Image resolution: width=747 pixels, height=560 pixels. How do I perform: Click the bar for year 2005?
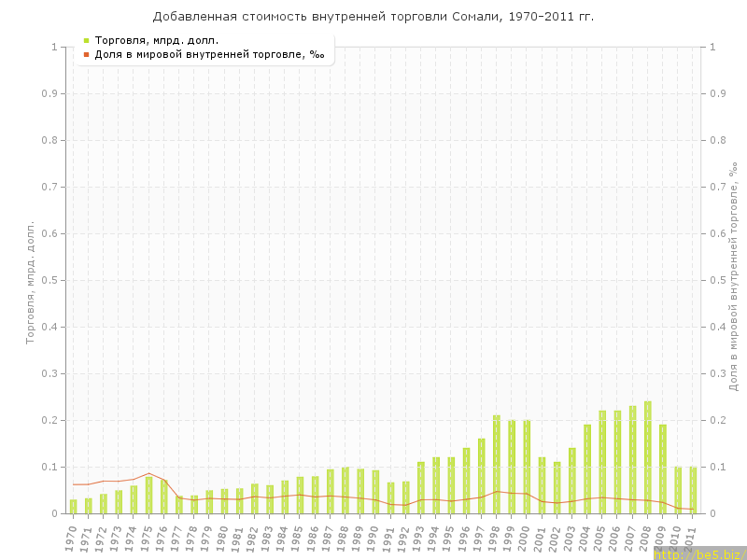602,462
